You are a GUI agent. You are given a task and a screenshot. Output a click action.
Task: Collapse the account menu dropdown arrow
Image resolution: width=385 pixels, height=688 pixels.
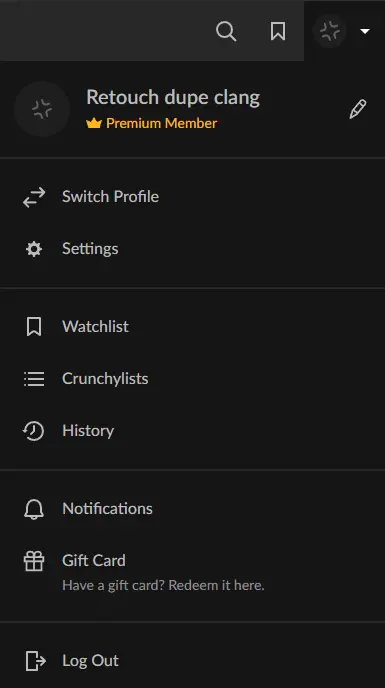tap(365, 32)
